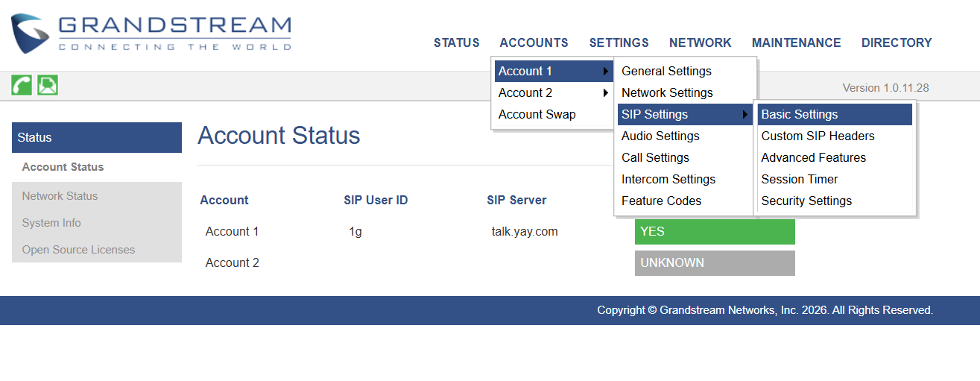
Task: Click the Account Status page heading
Action: click(279, 136)
